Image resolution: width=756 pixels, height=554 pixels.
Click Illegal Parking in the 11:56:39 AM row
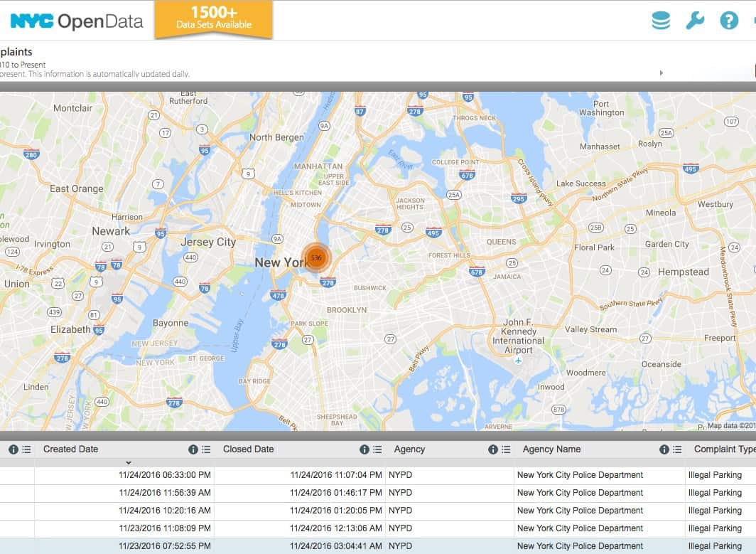(715, 493)
